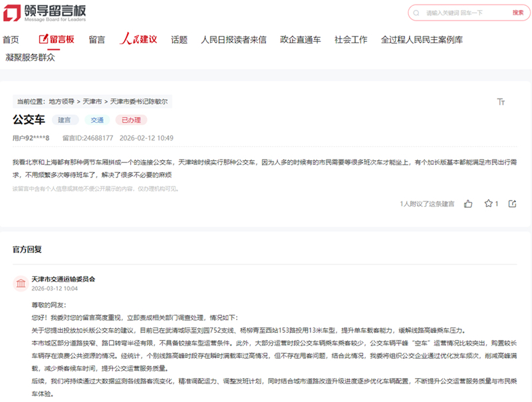Select the 留言板 tab with pencil icon
The height and width of the screenshot is (402, 532).
click(x=57, y=39)
